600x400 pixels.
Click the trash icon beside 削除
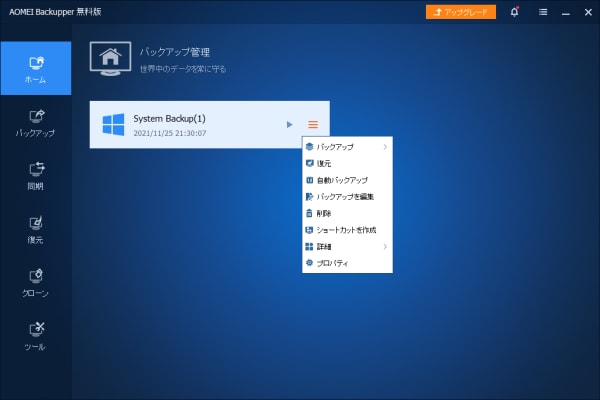[x=309, y=213]
